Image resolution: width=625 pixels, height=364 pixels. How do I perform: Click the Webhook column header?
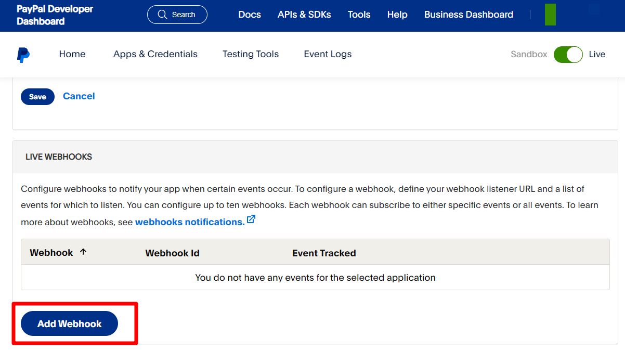(x=51, y=253)
